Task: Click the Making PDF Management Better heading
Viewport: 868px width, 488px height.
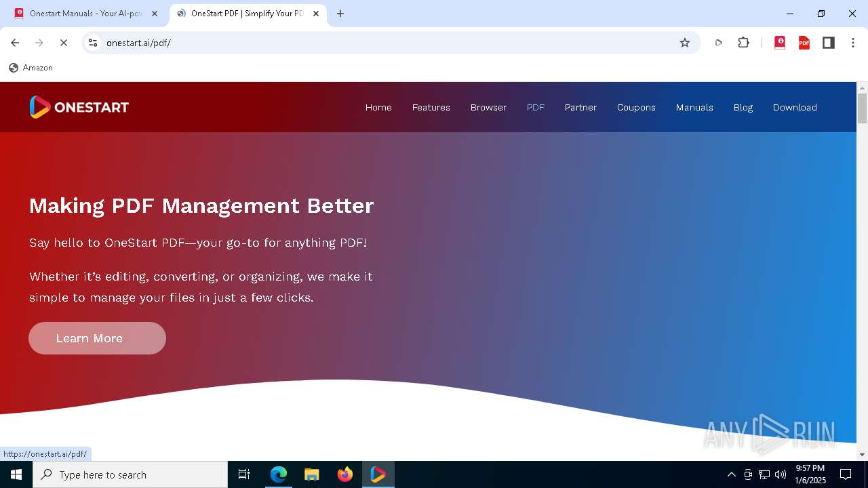Action: click(x=201, y=205)
